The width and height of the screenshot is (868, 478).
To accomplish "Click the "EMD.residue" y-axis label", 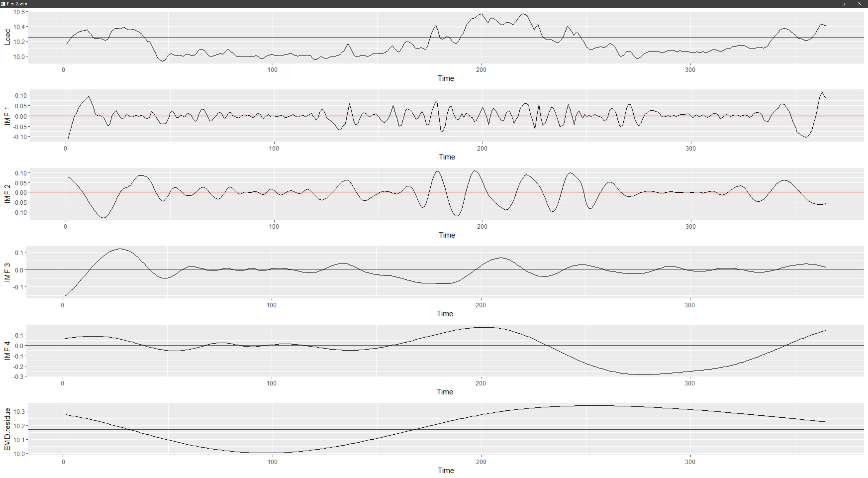I will click(7, 429).
